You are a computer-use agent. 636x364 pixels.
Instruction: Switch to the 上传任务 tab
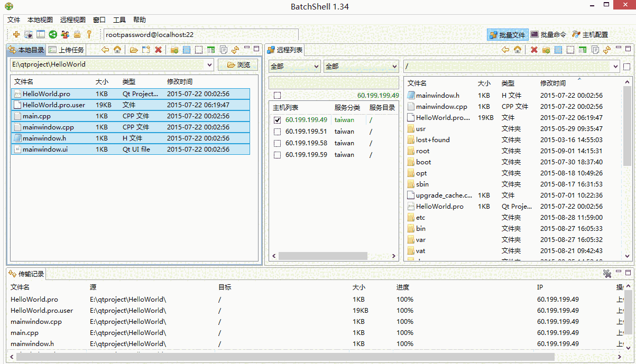(66, 50)
